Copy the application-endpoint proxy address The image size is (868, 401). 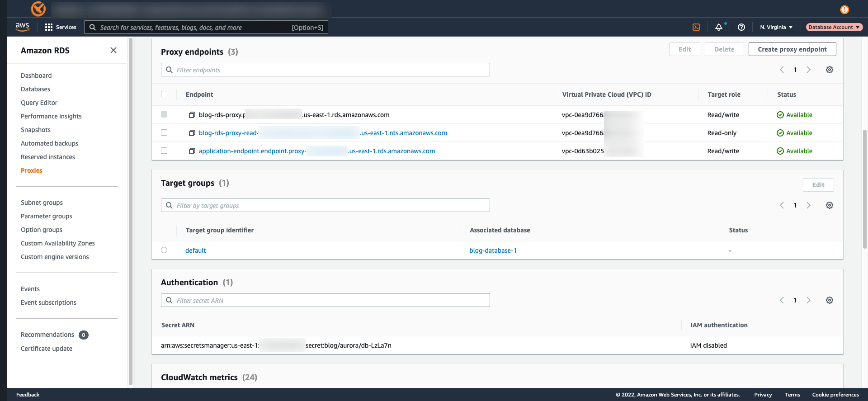192,151
